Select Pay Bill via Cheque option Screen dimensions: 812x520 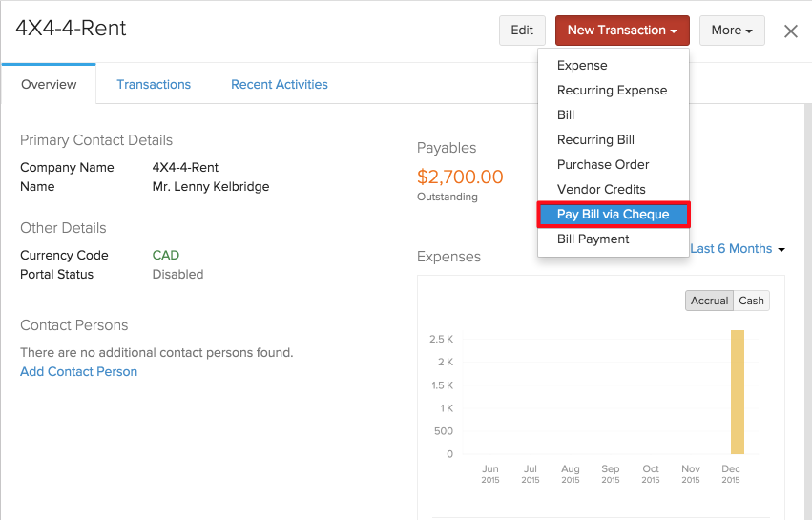613,215
